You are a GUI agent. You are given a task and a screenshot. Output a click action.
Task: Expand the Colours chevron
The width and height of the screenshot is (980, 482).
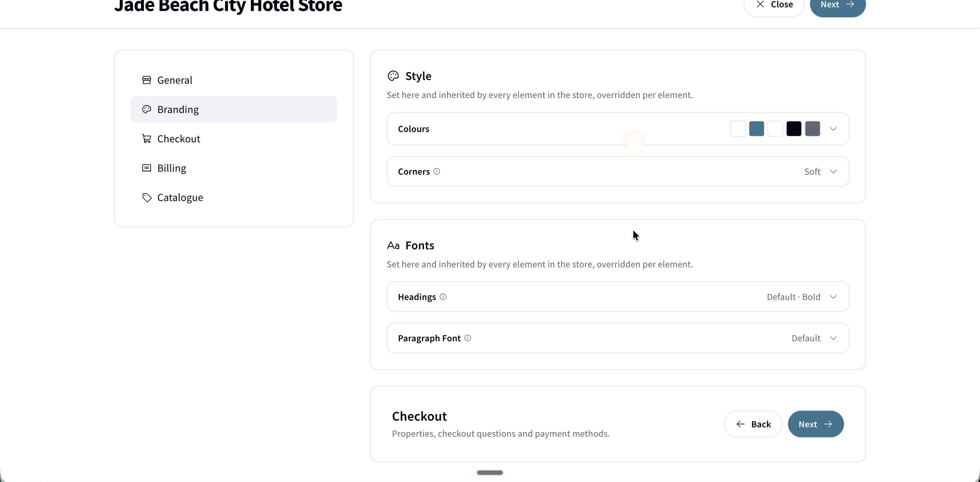tap(833, 129)
